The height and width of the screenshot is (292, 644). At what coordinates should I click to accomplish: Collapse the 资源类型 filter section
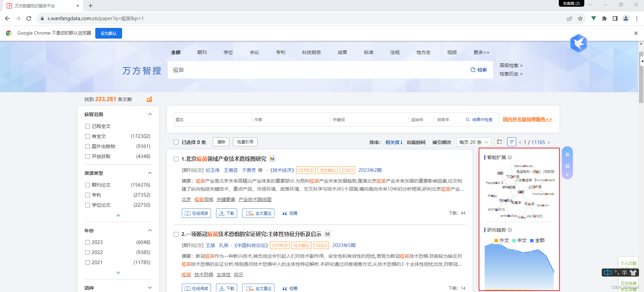[150, 173]
